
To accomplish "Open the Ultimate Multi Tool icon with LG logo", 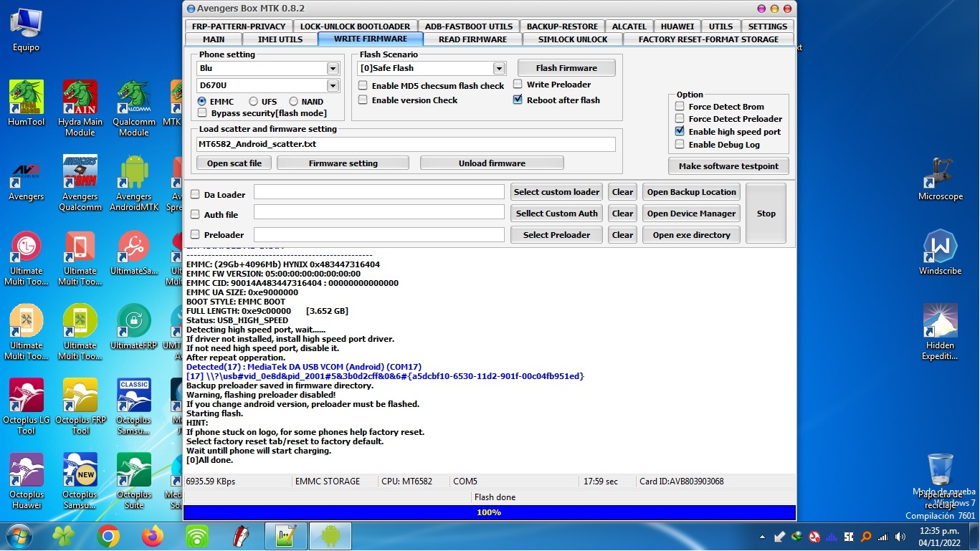I will 27,258.
